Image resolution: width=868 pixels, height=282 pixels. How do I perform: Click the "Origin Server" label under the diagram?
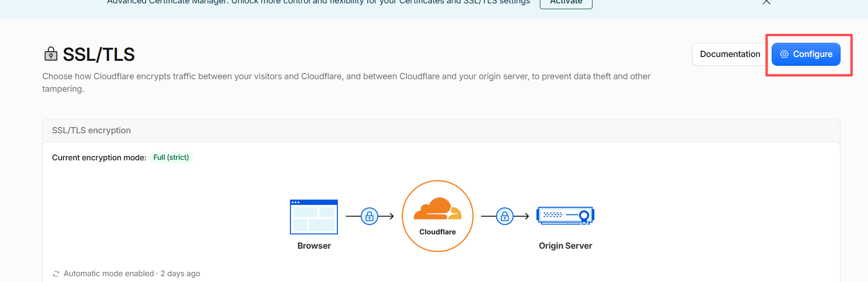(565, 246)
